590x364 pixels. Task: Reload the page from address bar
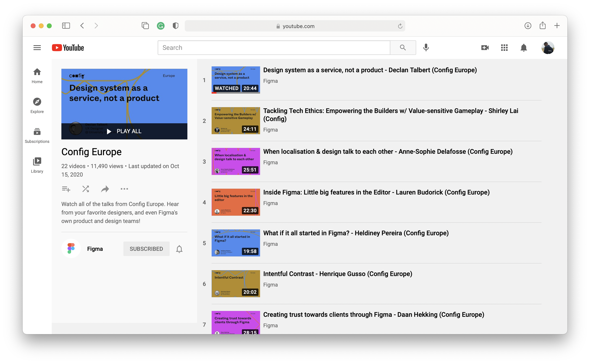coord(400,26)
